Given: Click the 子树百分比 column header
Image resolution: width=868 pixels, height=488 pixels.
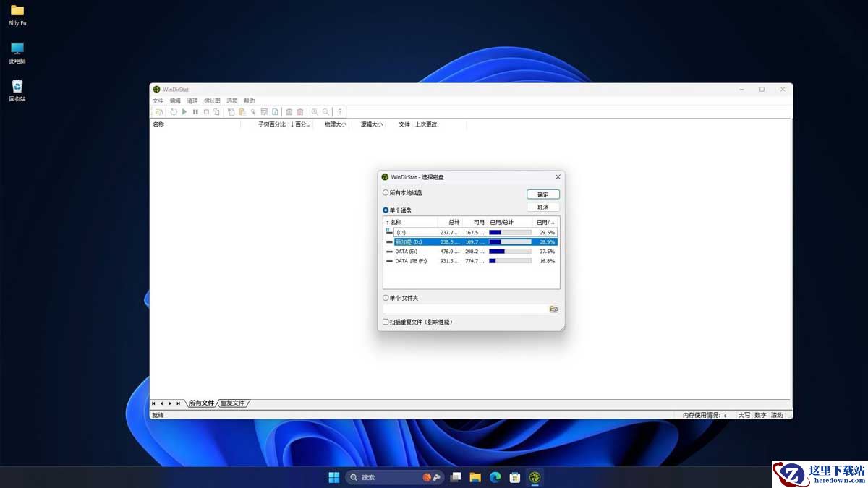Looking at the screenshot, I should pyautogui.click(x=272, y=124).
